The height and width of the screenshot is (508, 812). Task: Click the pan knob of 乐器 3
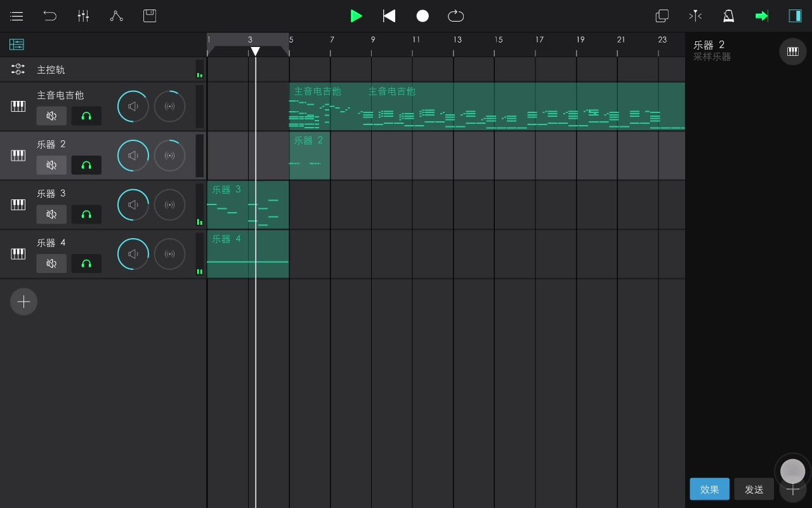point(169,204)
